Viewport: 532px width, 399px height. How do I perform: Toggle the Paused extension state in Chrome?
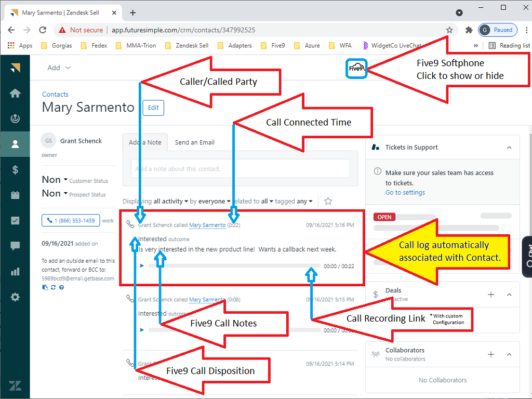(497, 30)
